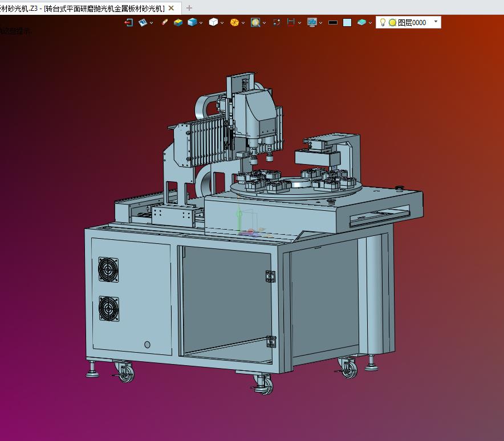Screen dimensions: 504x441
Task: Click the teal layer stack icon
Action: 361,22
